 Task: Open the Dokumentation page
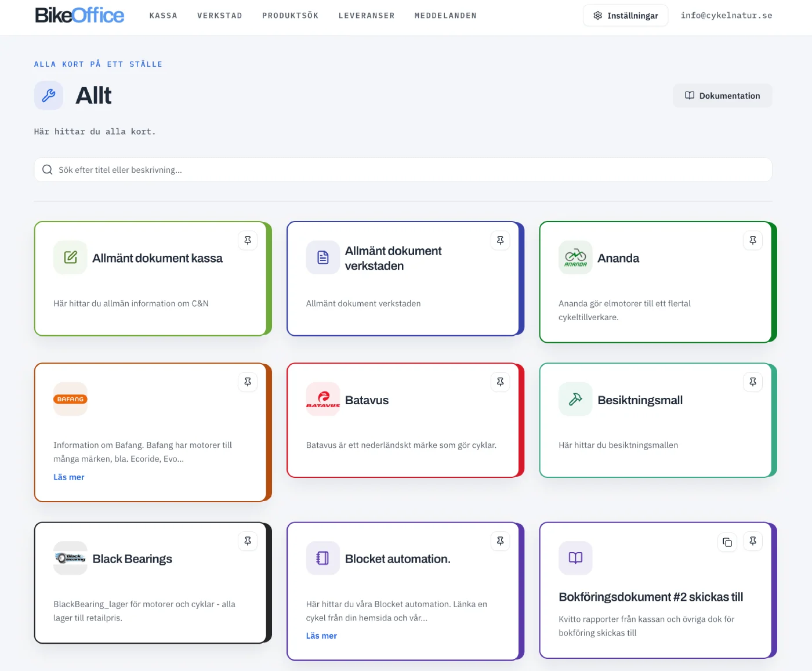tap(723, 96)
